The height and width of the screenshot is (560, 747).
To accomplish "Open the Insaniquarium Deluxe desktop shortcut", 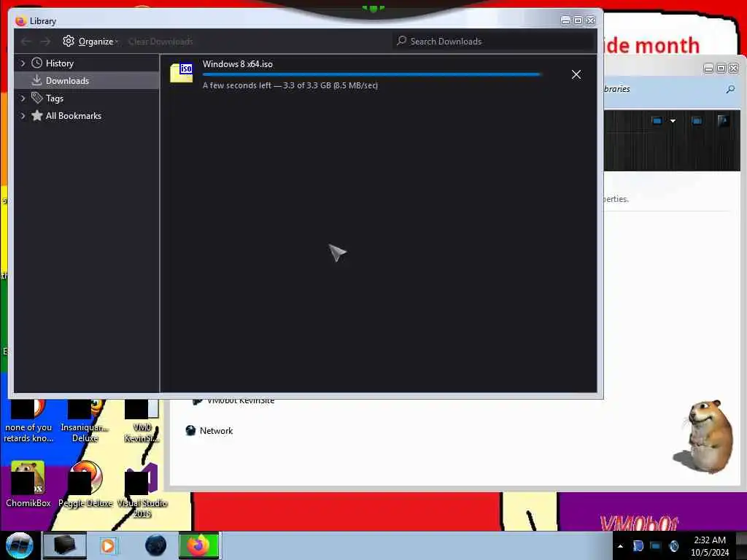I will 85,421.
